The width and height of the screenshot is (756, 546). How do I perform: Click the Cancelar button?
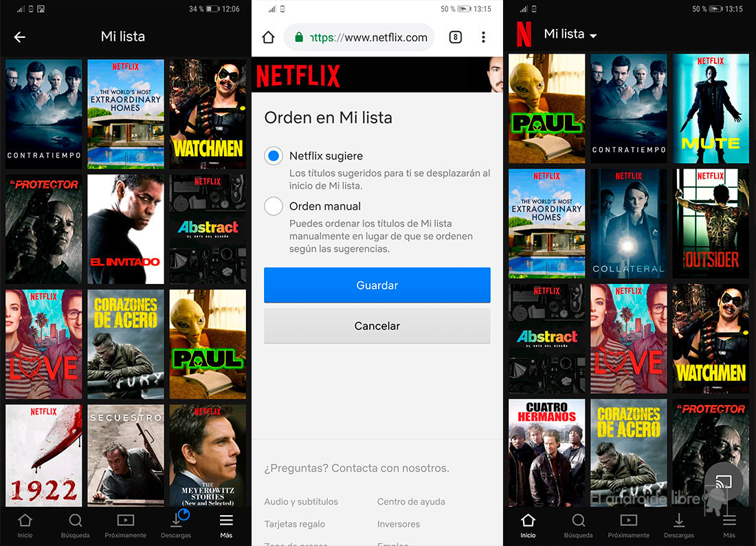coord(377,325)
